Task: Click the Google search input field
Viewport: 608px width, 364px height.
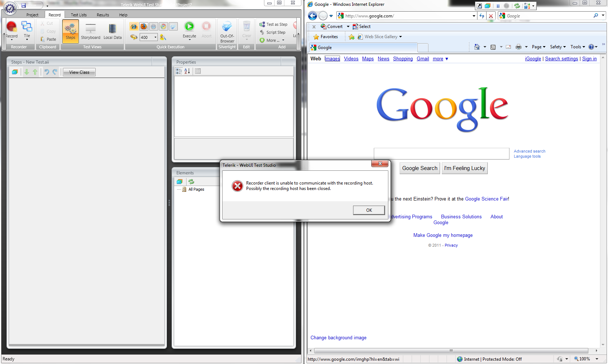Action: 441,154
